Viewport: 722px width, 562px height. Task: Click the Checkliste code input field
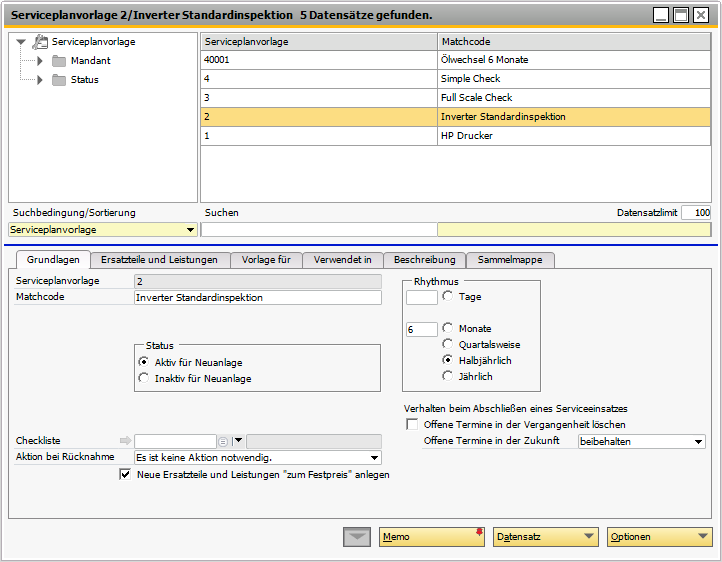tap(175, 441)
